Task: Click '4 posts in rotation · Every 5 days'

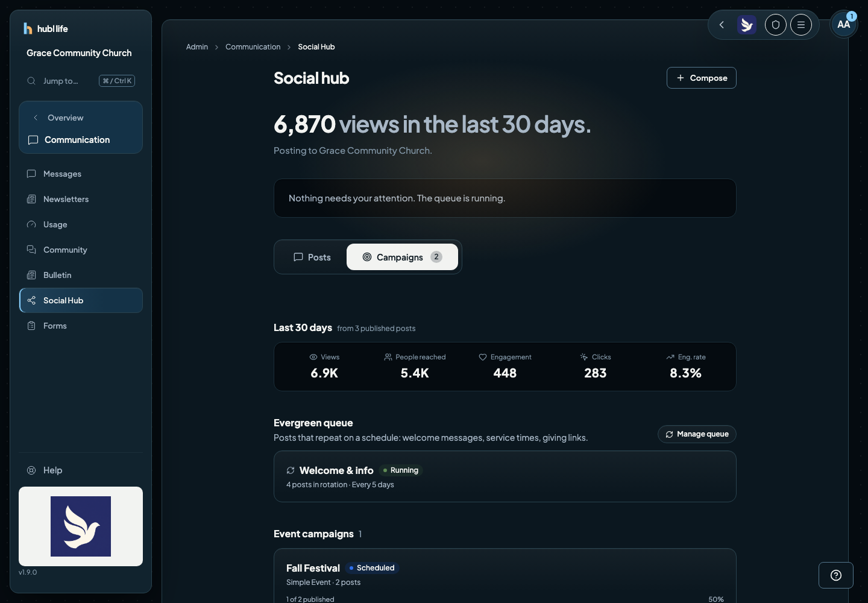Action: point(340,485)
